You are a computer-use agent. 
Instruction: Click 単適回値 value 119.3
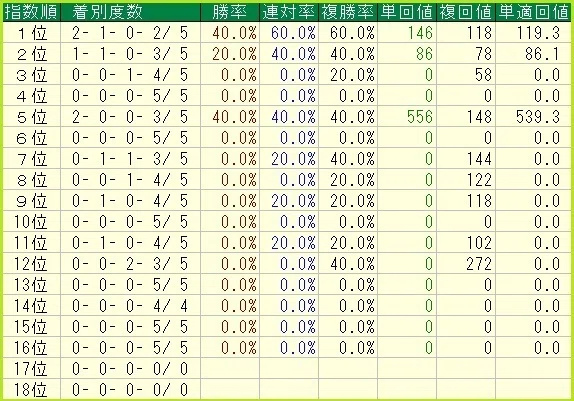coord(538,33)
